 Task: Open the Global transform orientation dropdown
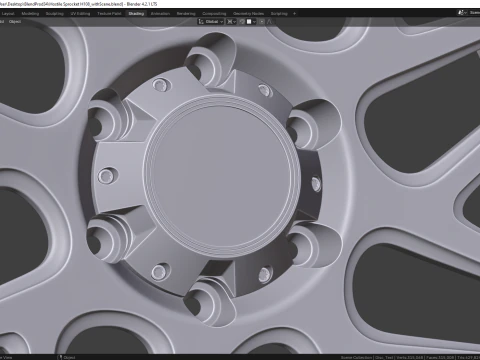coord(211,22)
